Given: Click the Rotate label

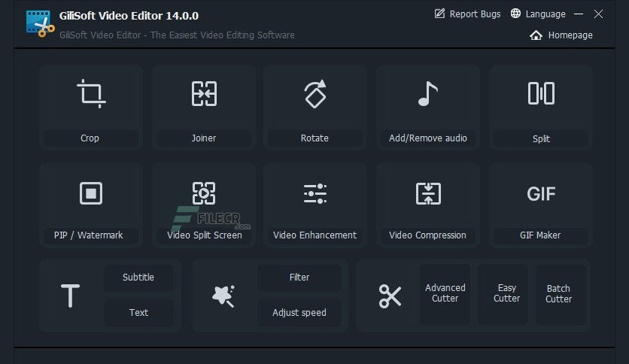Looking at the screenshot, I should pos(315,138).
